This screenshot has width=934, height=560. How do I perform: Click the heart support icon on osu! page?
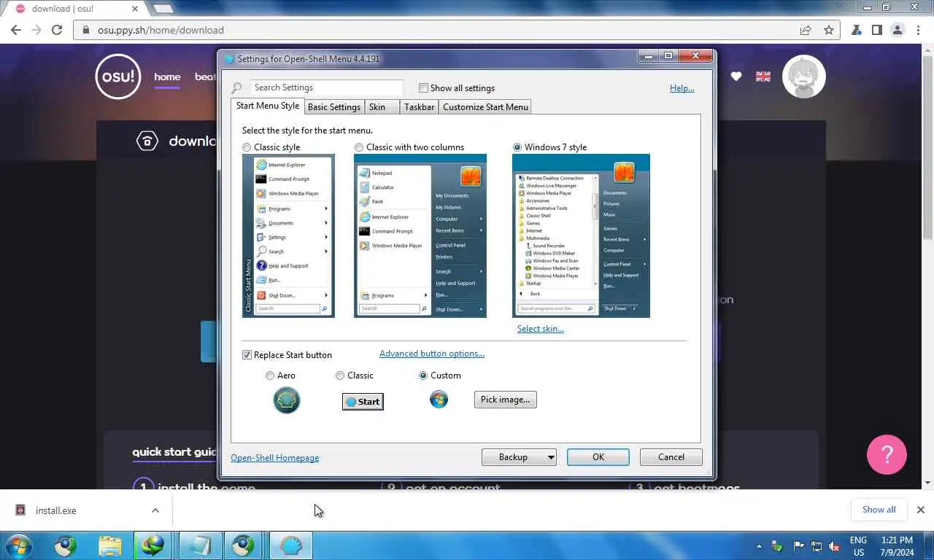(736, 76)
